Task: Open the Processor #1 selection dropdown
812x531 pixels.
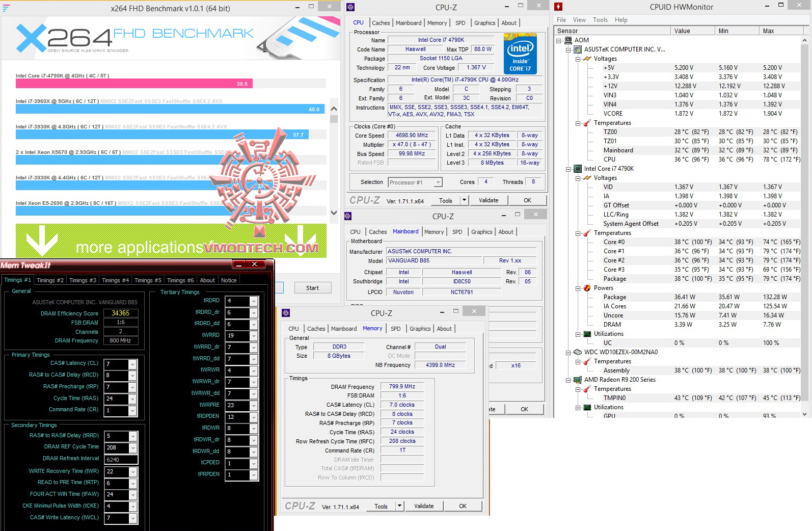Action: (438, 182)
